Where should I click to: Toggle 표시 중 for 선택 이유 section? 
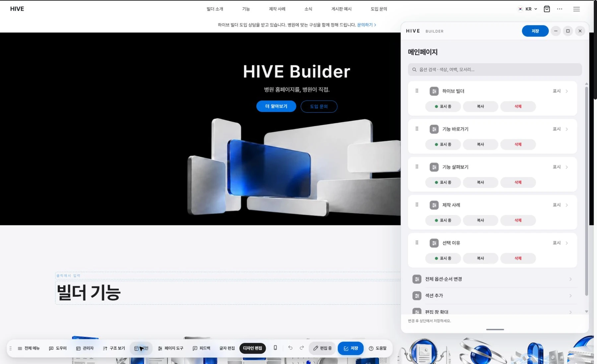(443, 258)
